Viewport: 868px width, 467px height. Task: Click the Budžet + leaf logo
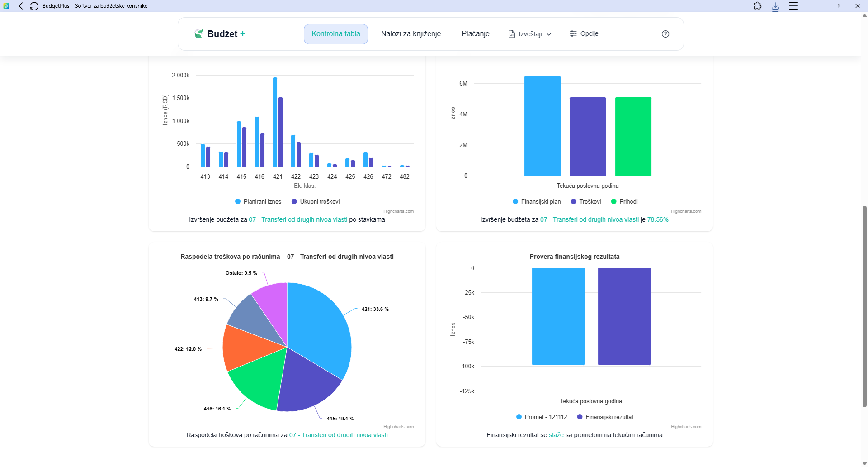pos(198,34)
